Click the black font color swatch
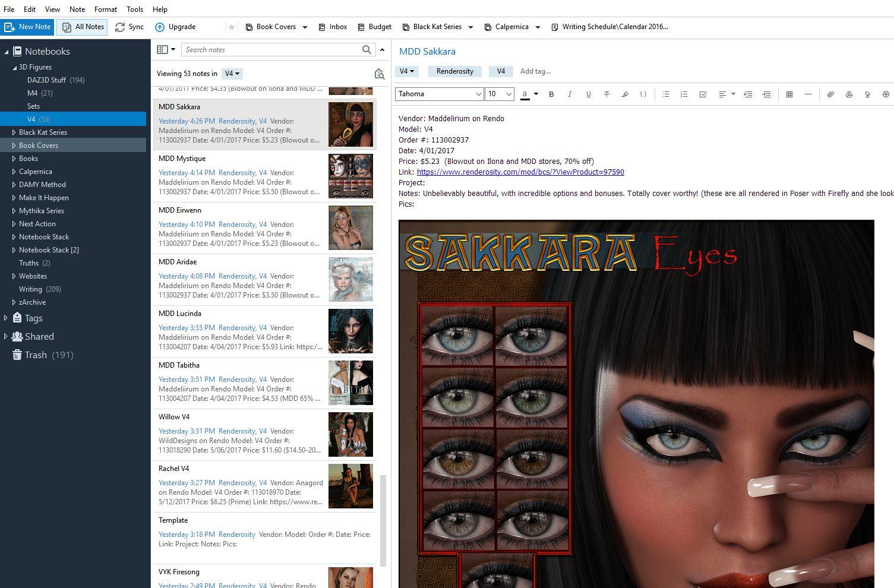Image resolution: width=894 pixels, height=588 pixels. pyautogui.click(x=525, y=94)
